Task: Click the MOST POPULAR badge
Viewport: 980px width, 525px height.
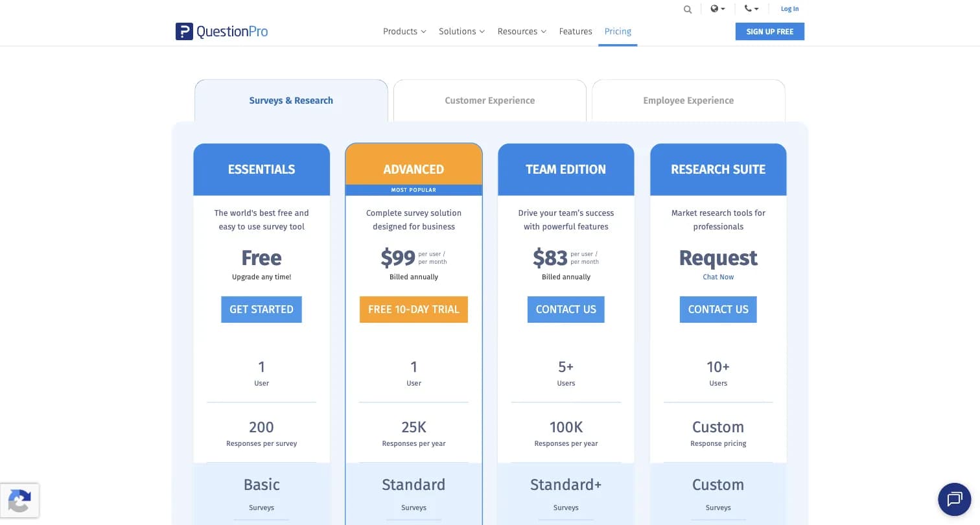Action: 414,190
